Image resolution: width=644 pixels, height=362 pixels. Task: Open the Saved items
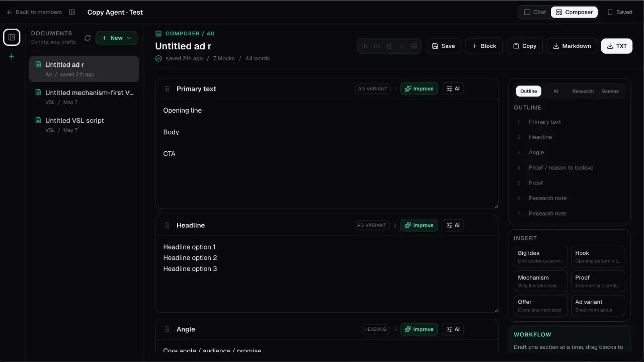click(619, 12)
